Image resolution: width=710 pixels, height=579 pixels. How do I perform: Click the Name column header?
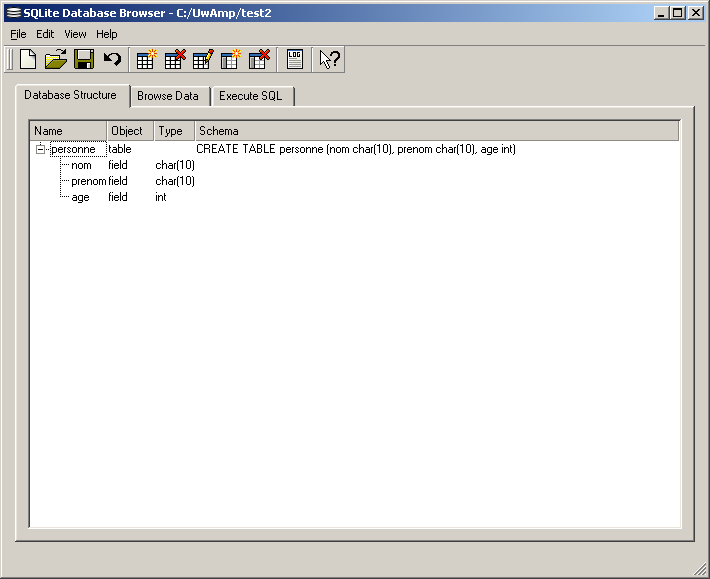coord(68,131)
